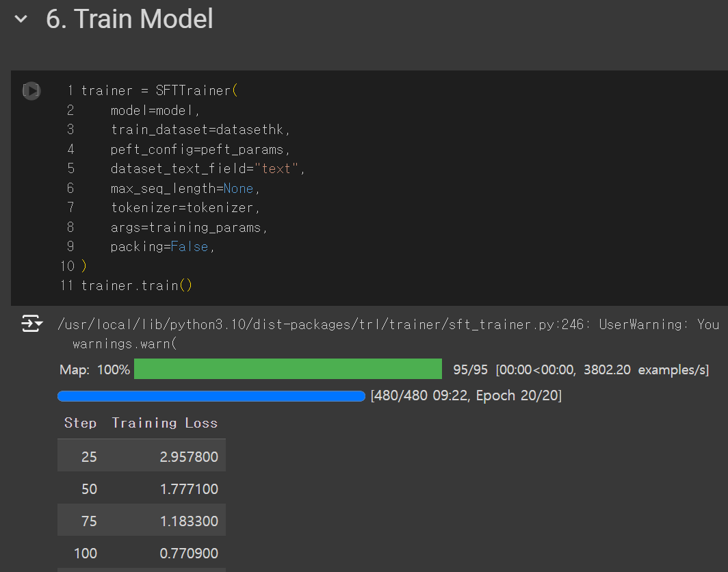The height and width of the screenshot is (572, 728).
Task: Click the step 50 cell
Action: point(89,489)
